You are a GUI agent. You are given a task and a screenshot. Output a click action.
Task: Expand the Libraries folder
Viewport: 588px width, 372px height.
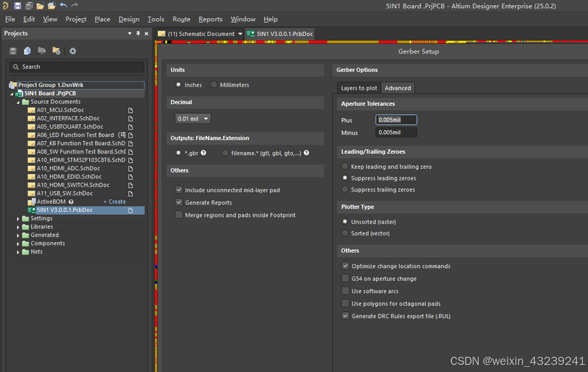(18, 227)
